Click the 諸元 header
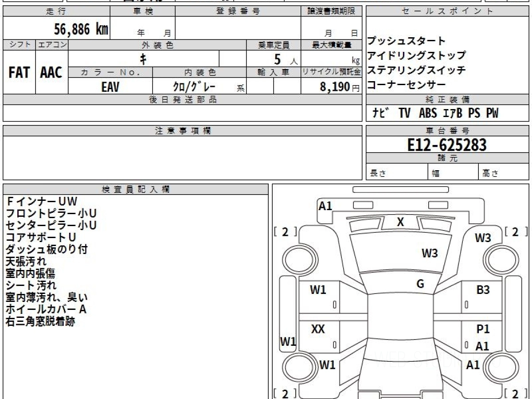This screenshot has height=399, width=532. pyautogui.click(x=448, y=158)
